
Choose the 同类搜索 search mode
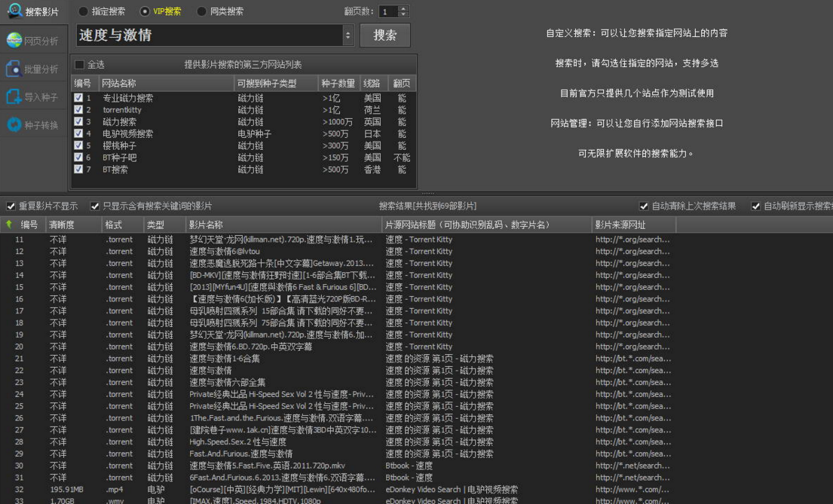(201, 11)
